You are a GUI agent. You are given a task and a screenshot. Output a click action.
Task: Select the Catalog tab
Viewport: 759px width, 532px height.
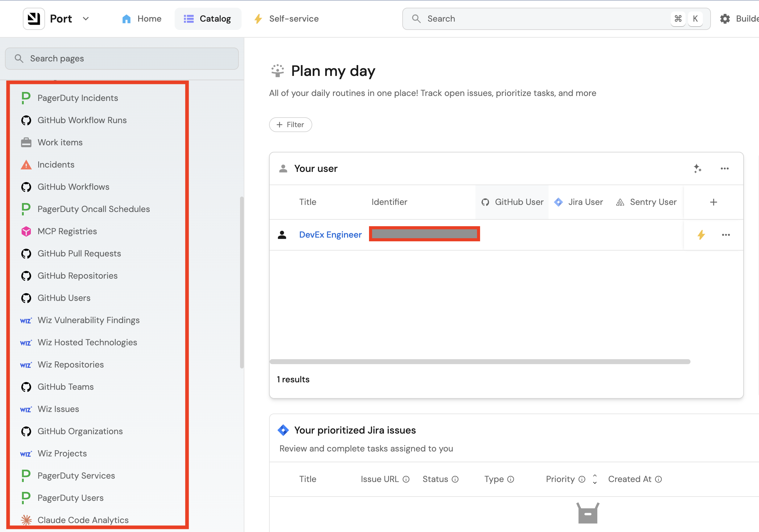208,19
